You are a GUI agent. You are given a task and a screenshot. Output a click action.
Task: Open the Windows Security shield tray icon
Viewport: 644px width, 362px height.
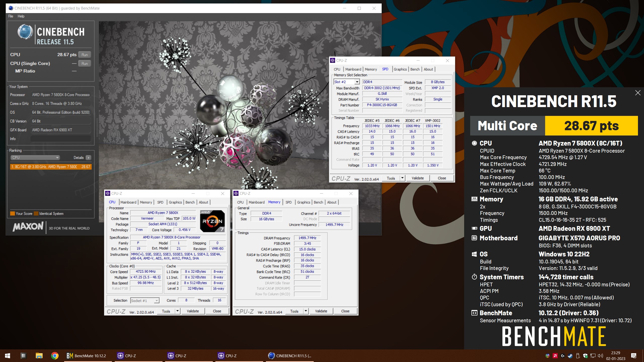[585, 356]
